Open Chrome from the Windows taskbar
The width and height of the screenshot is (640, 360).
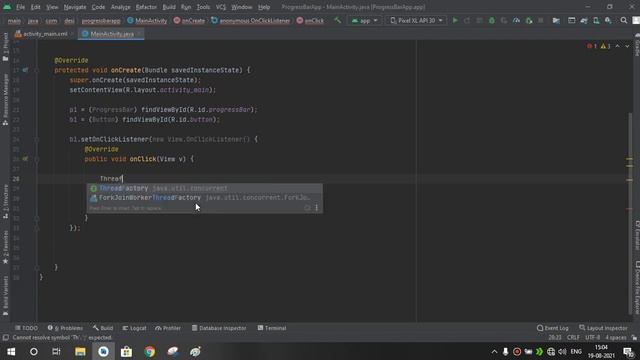[149, 351]
